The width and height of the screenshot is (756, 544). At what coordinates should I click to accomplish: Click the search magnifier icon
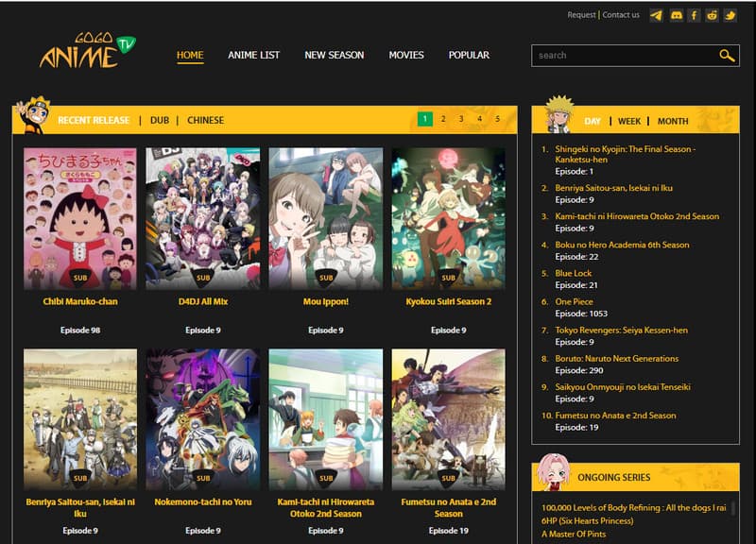click(x=727, y=56)
